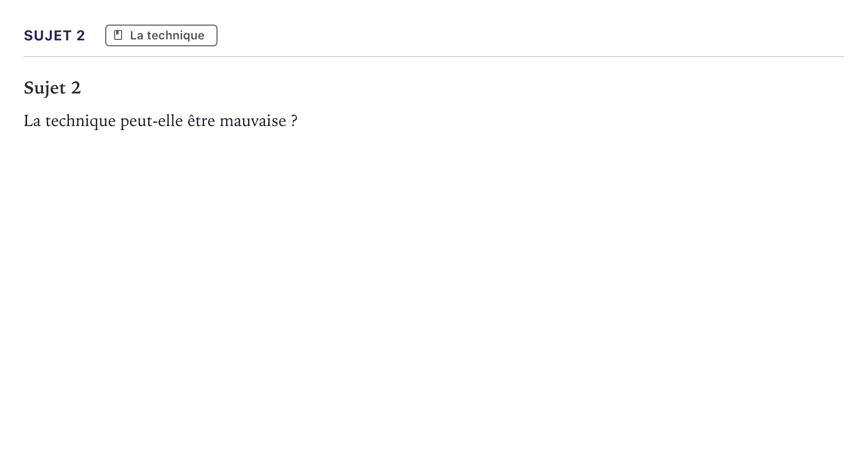This screenshot has width=868, height=455.
Task: Click the digit 2 in the bold heading
Action: coord(76,88)
